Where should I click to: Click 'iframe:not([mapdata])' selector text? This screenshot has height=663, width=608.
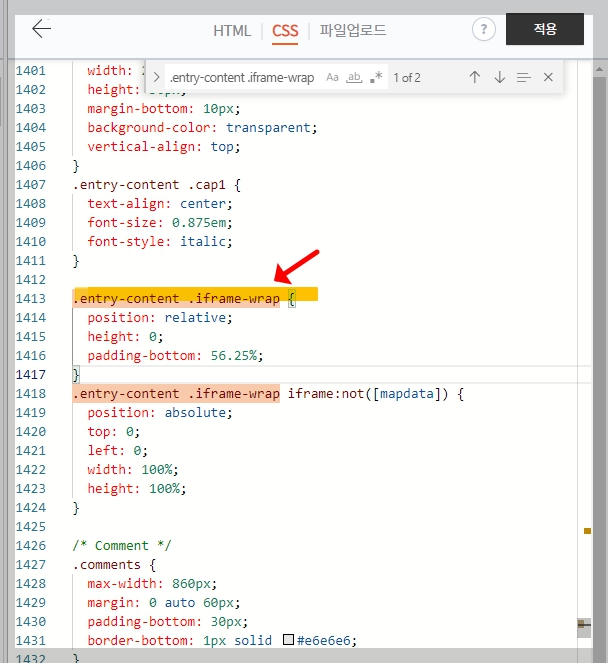pos(367,394)
